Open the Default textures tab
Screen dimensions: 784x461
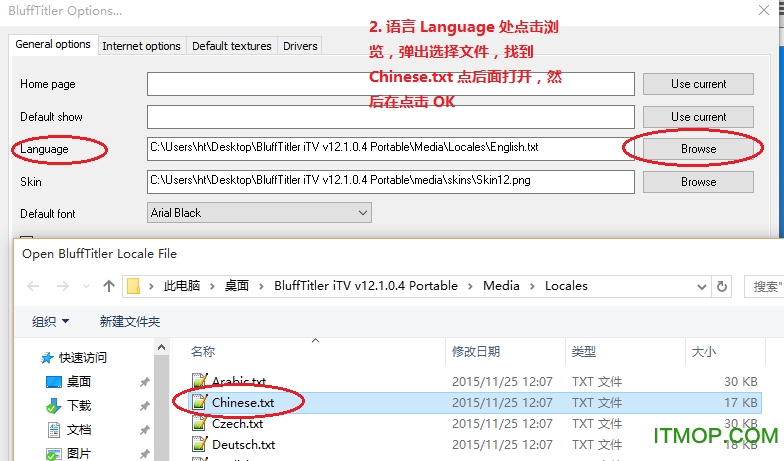click(x=232, y=46)
